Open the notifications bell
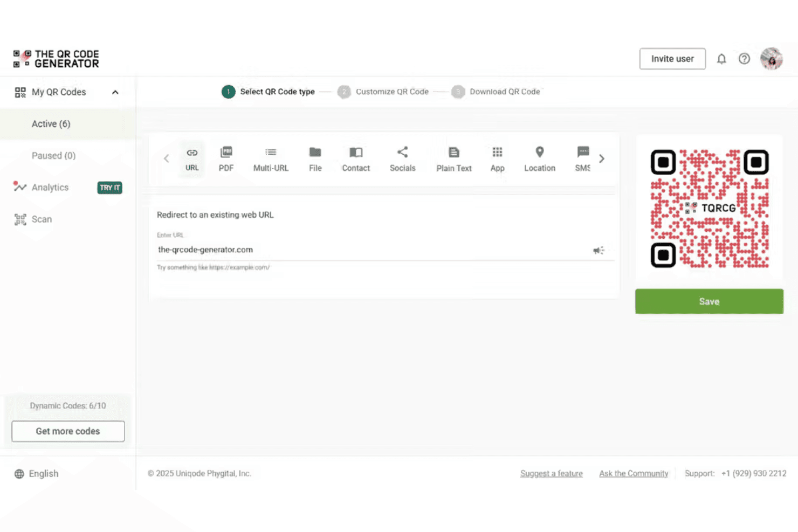 (x=721, y=59)
